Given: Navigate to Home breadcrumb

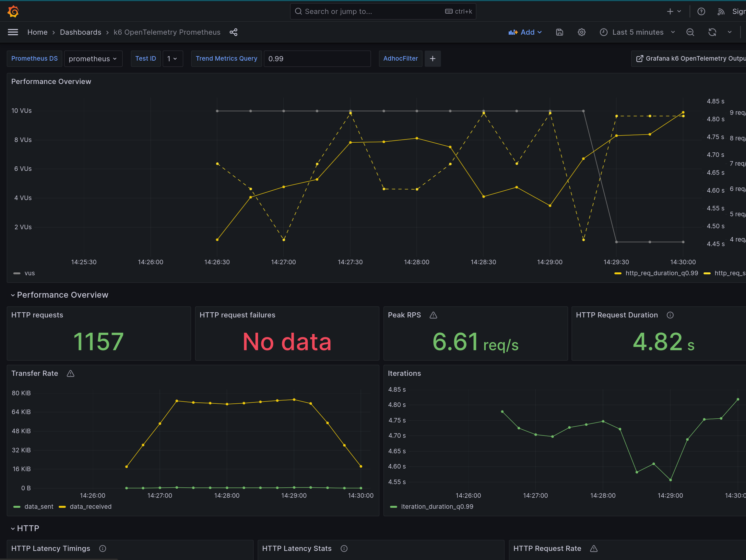Looking at the screenshot, I should 37,32.
